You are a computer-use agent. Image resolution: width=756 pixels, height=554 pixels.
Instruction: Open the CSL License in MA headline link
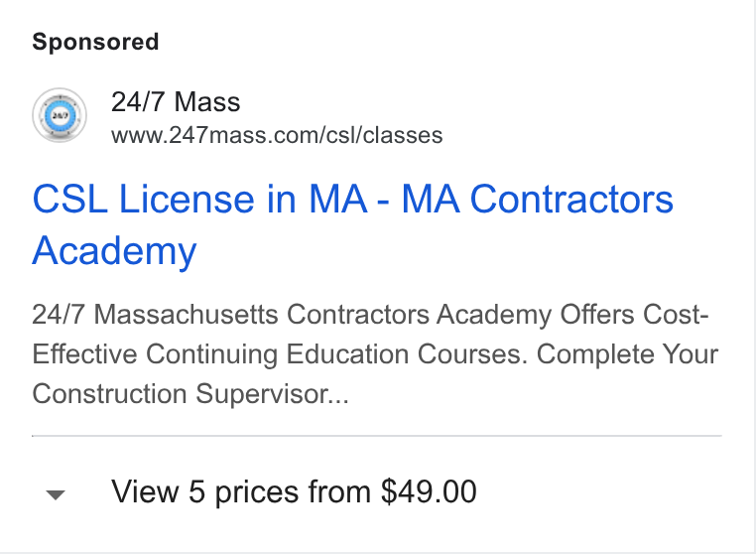pyautogui.click(x=352, y=224)
